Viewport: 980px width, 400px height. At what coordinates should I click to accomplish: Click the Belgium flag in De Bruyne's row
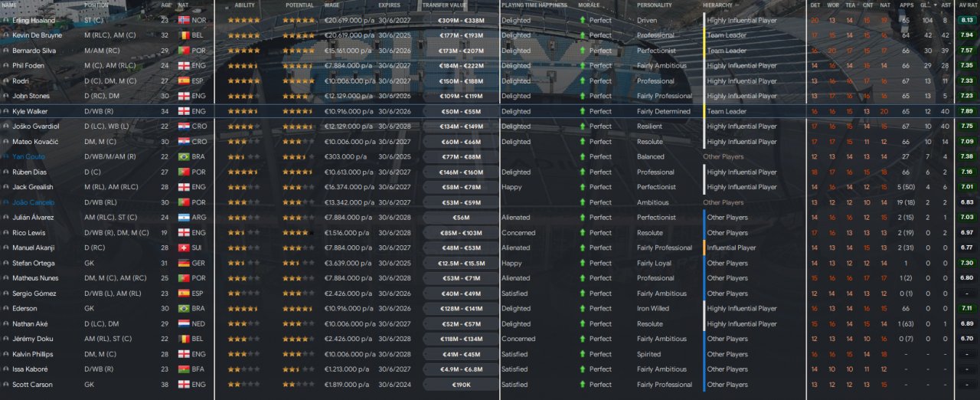coord(183,35)
